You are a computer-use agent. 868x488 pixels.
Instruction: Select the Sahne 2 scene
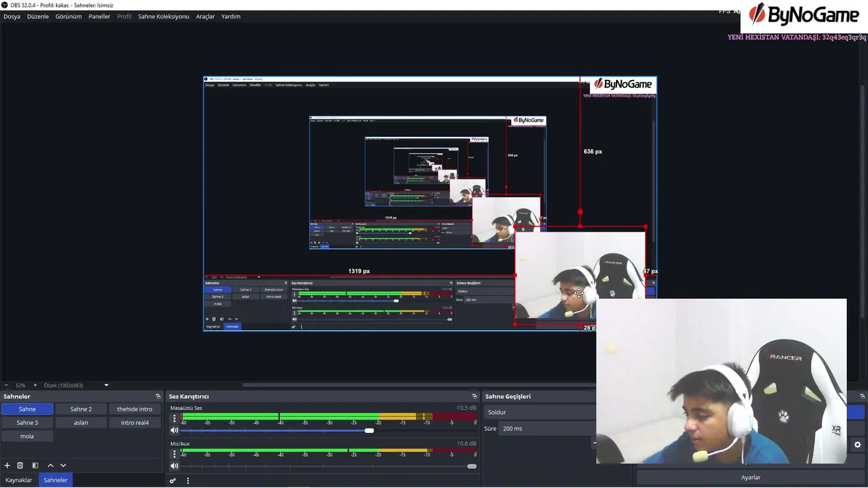(81, 409)
